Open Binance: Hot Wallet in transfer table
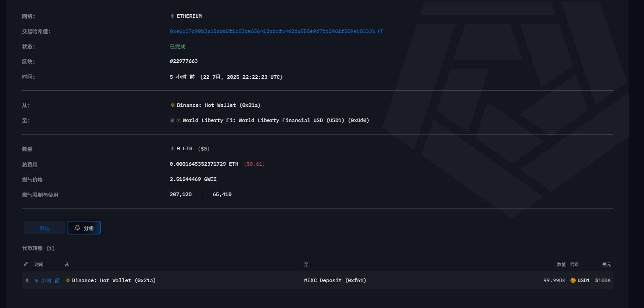 [114, 280]
